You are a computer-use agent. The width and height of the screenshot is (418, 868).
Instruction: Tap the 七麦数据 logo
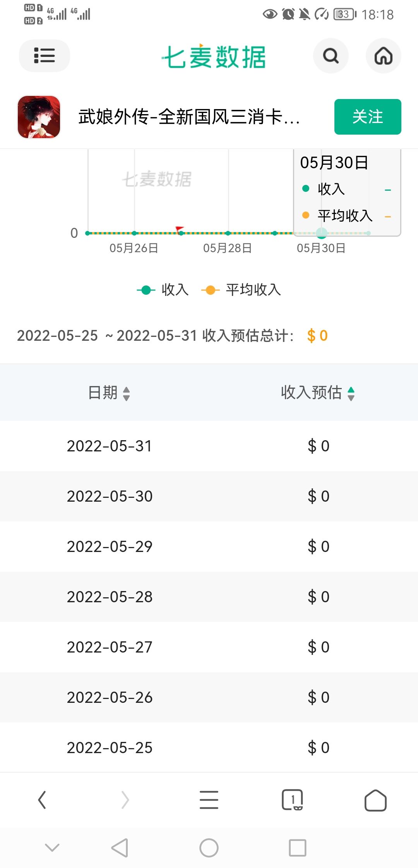point(214,56)
